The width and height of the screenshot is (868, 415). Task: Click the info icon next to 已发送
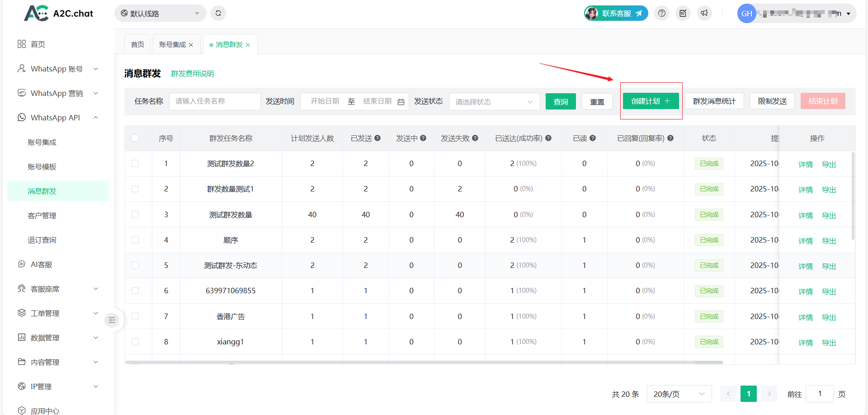[377, 138]
